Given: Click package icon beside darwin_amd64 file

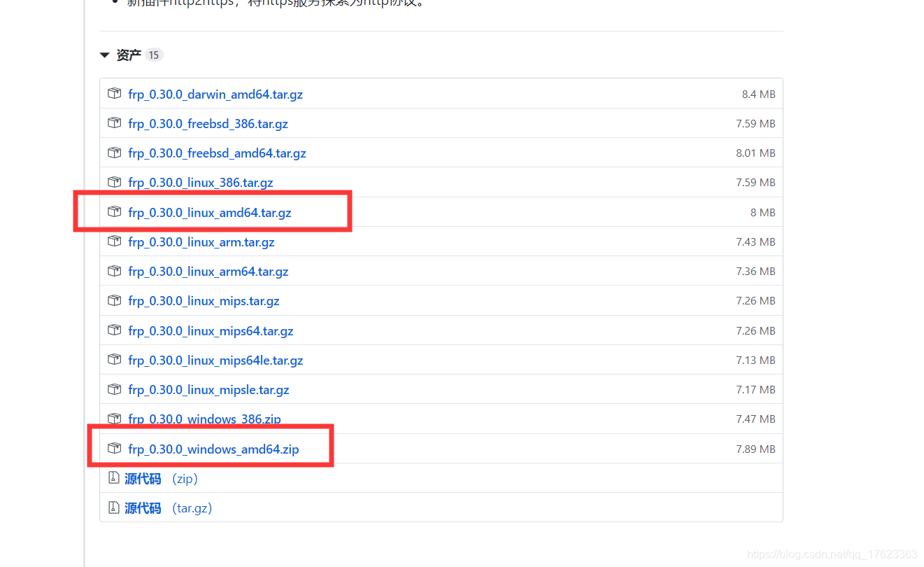Looking at the screenshot, I should click(114, 93).
